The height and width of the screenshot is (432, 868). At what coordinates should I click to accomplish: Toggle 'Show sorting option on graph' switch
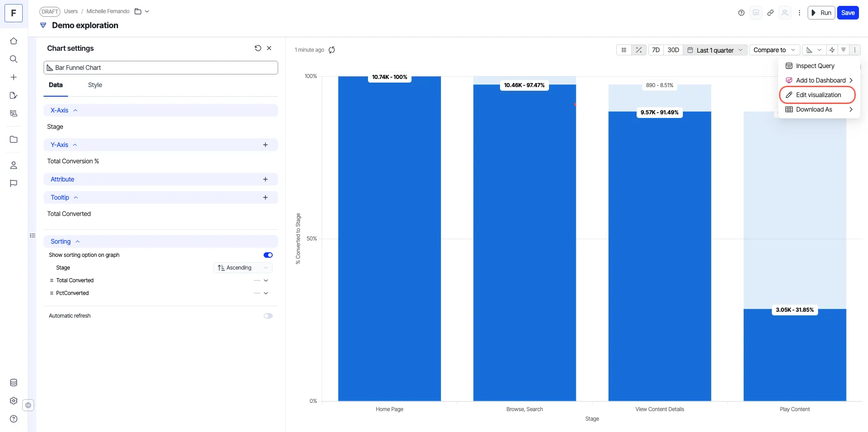268,255
